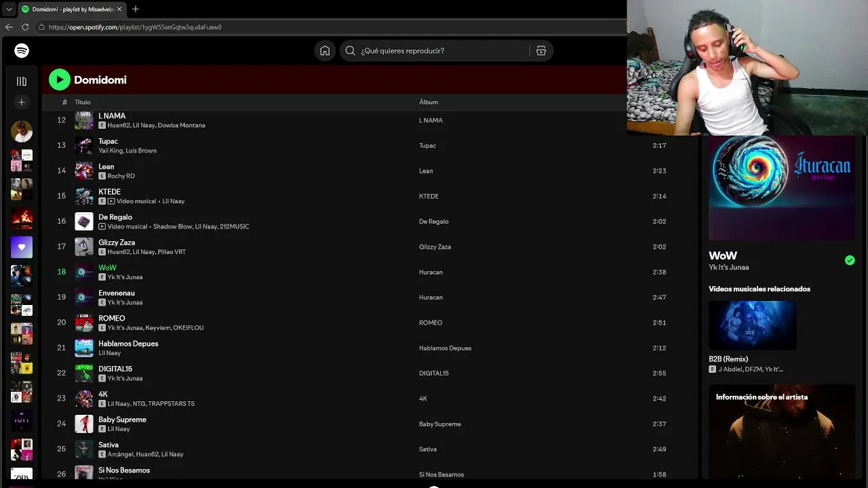Screen dimensions: 868x488
Task: Open the 'B2B (Remix)' title link
Action: coord(728,359)
